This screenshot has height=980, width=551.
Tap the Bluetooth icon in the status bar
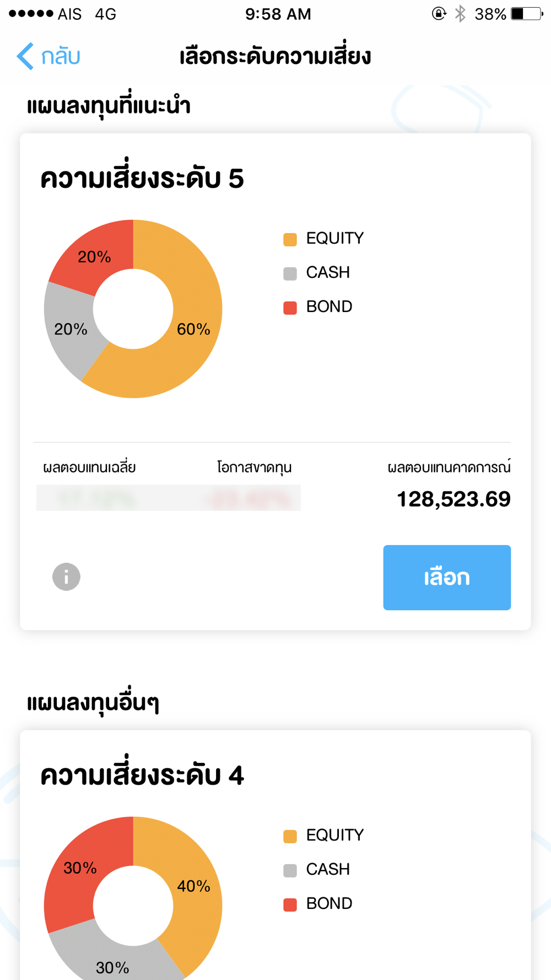click(x=460, y=14)
